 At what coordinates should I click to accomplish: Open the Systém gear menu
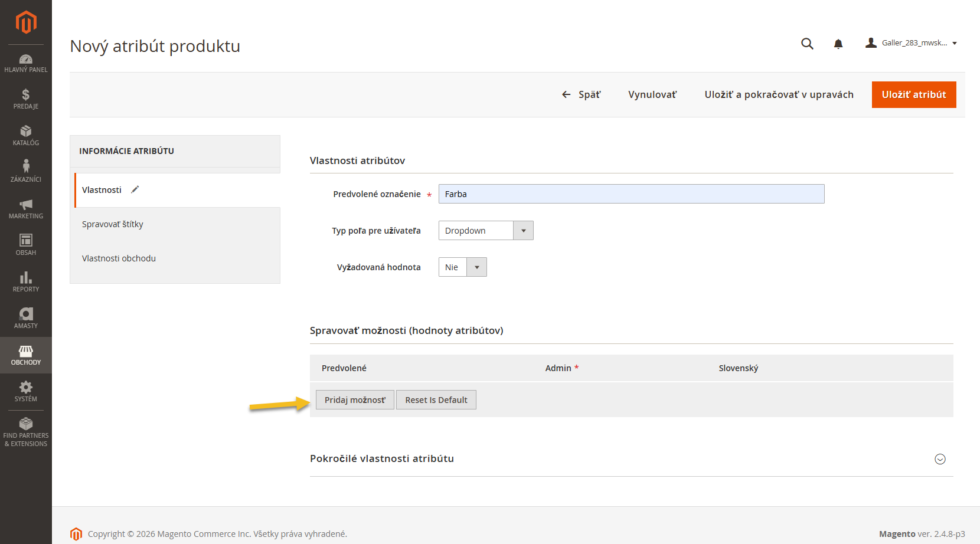tap(26, 392)
